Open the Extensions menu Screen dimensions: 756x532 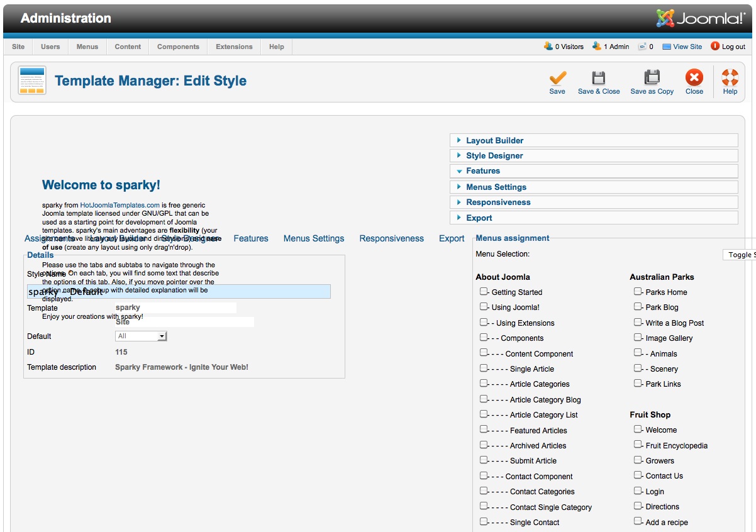click(x=234, y=47)
